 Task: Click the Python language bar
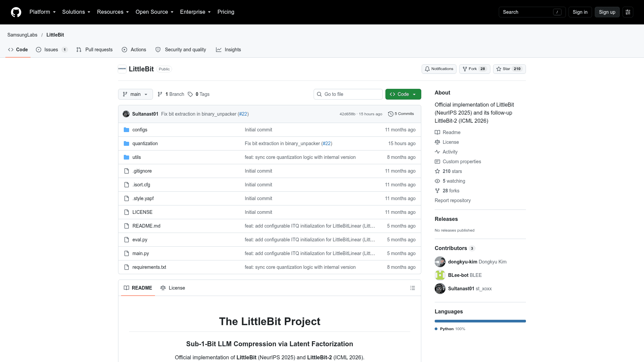pyautogui.click(x=480, y=321)
